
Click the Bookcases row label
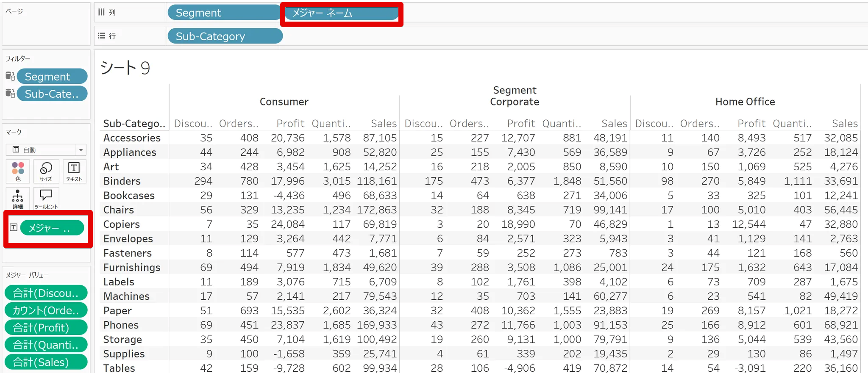pyautogui.click(x=129, y=196)
